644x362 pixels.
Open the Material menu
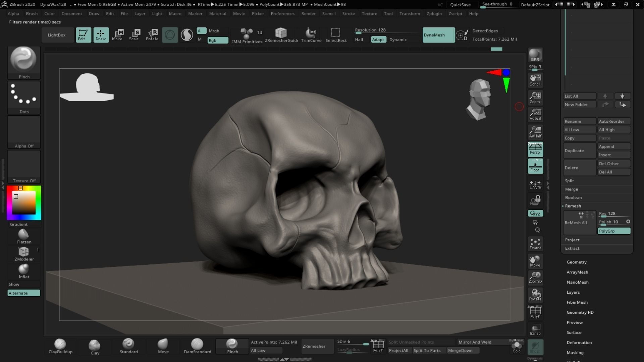218,14
